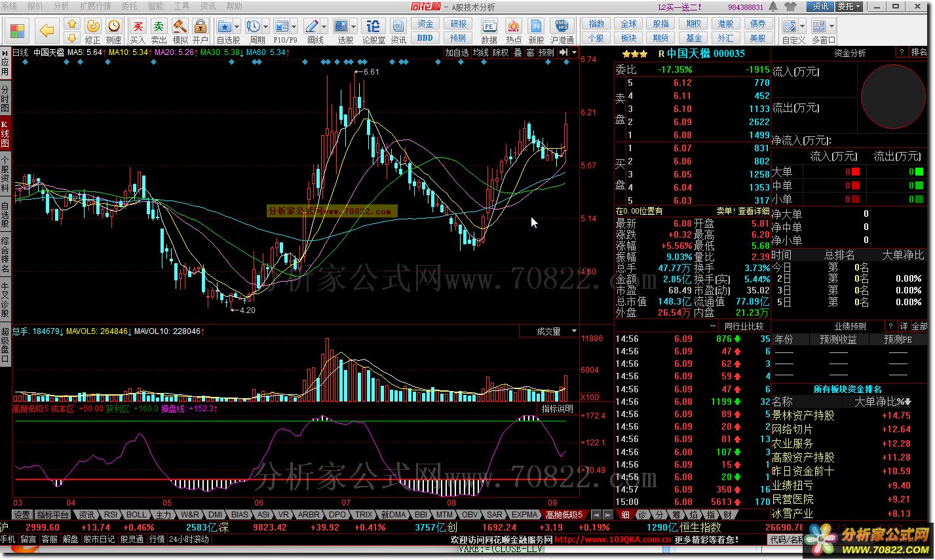The width and height of the screenshot is (935, 560).
Task: Open the home grid icon in toolbar
Action: [17, 30]
